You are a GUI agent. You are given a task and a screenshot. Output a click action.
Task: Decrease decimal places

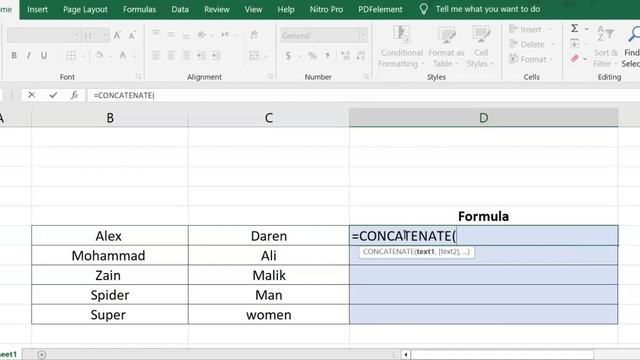click(360, 56)
